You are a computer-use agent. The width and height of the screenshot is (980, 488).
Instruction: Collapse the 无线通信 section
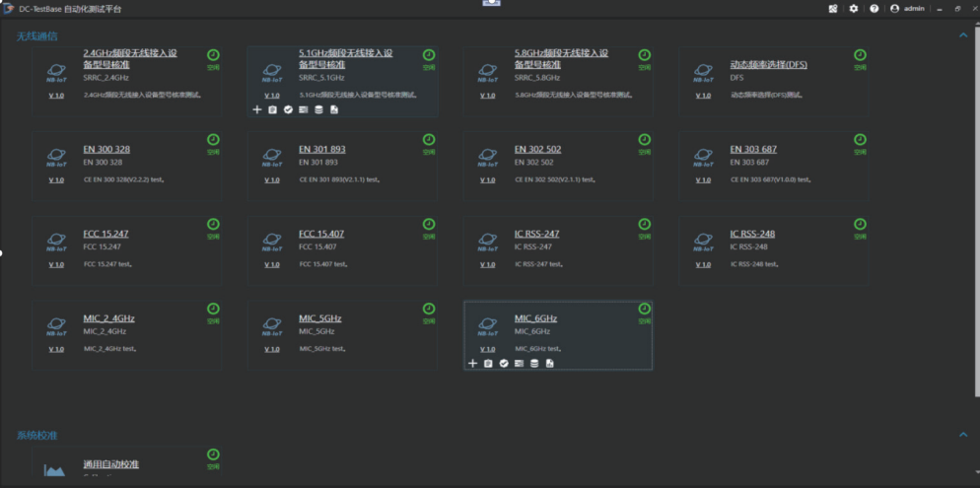[x=962, y=35]
